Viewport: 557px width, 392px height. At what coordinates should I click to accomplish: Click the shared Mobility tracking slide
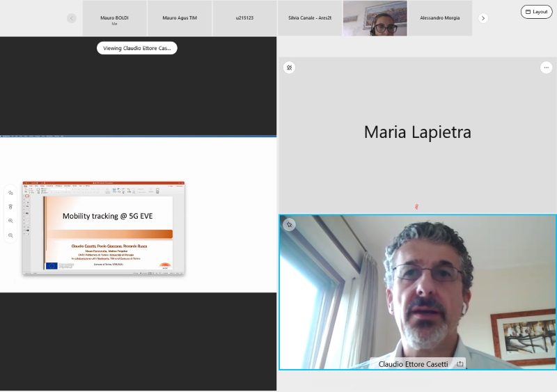104,228
